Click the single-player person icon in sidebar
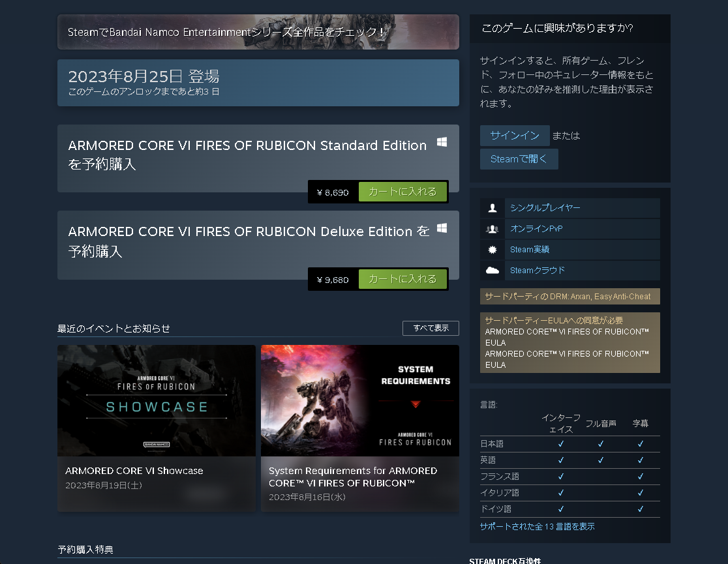 click(x=492, y=207)
